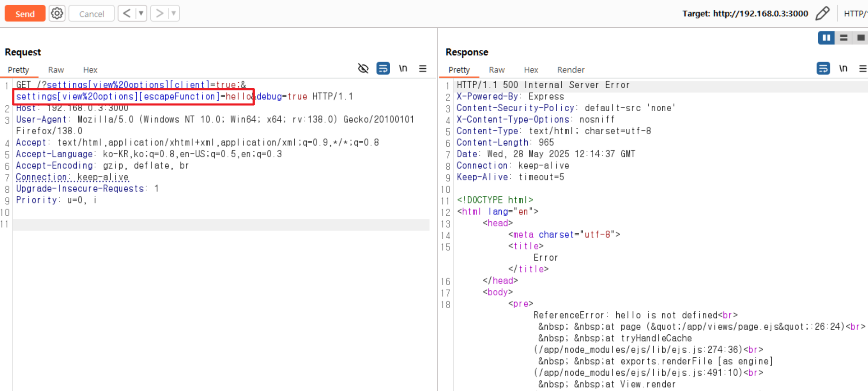This screenshot has height=391, width=868.
Task: Select combined tabbed layout icon
Action: coord(860,38)
